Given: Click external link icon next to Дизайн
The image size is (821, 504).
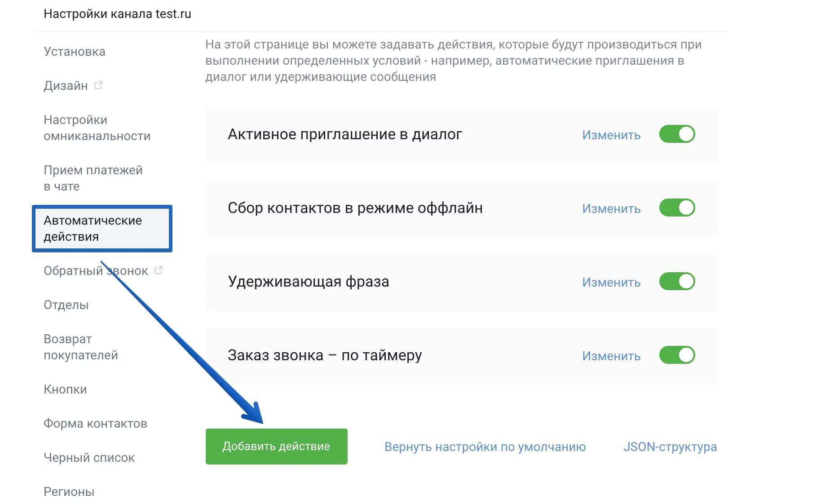Looking at the screenshot, I should point(98,85).
